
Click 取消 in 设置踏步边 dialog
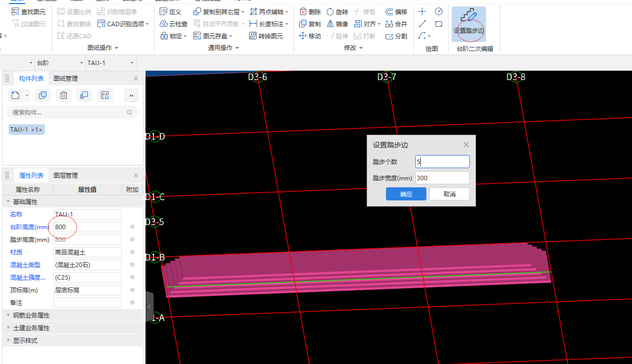[x=450, y=194]
